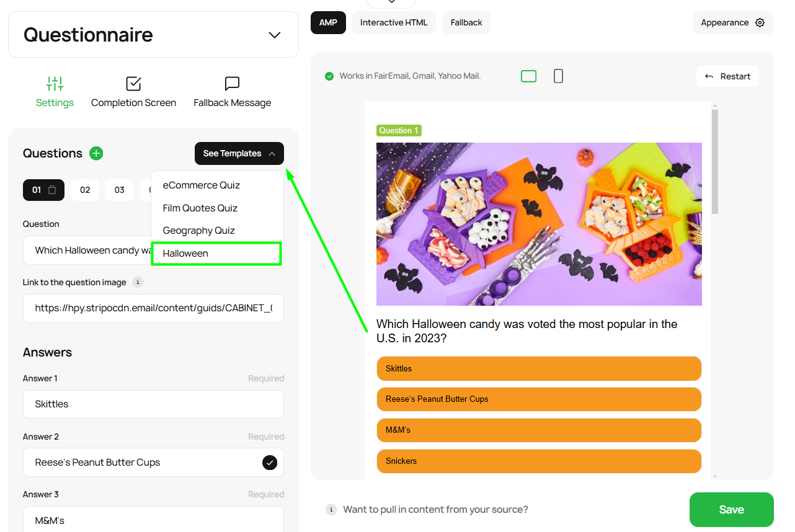This screenshot has width=795, height=532.
Task: Switch preview to desktop view icon
Action: tap(529, 76)
